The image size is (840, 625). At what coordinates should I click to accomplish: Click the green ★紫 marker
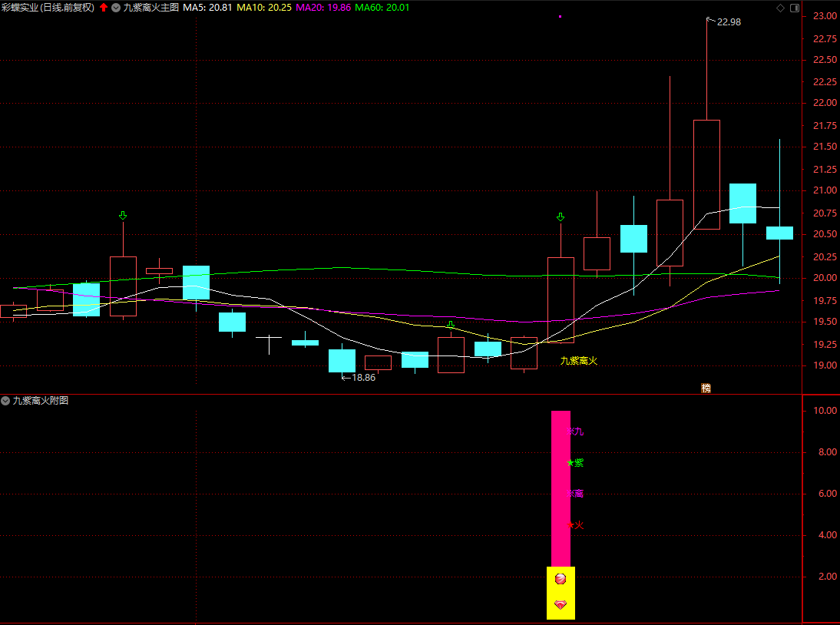[x=575, y=463]
